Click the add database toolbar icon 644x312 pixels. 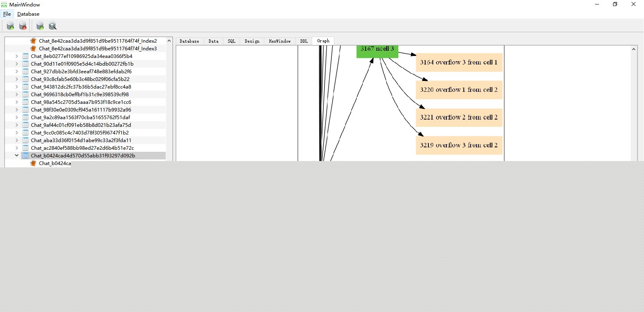(10, 26)
